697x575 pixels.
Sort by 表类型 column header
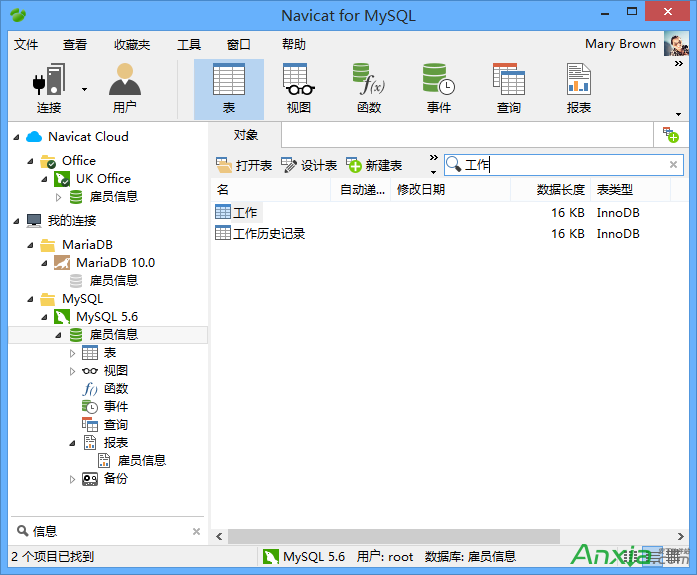[630, 190]
